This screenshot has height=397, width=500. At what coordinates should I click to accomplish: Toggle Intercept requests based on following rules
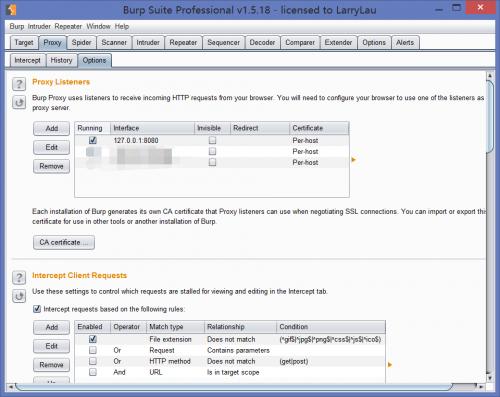(37, 309)
